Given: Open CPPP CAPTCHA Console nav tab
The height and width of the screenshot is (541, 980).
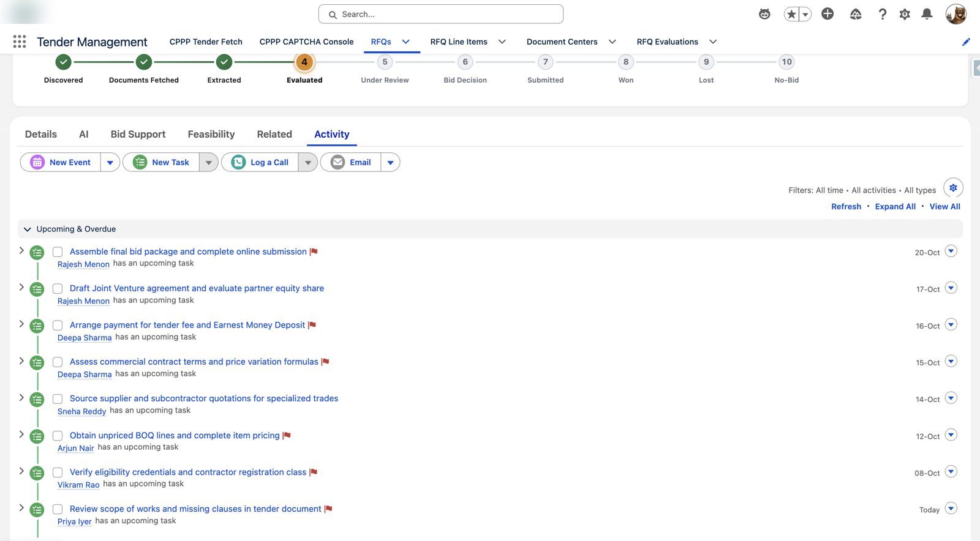Looking at the screenshot, I should pos(306,42).
